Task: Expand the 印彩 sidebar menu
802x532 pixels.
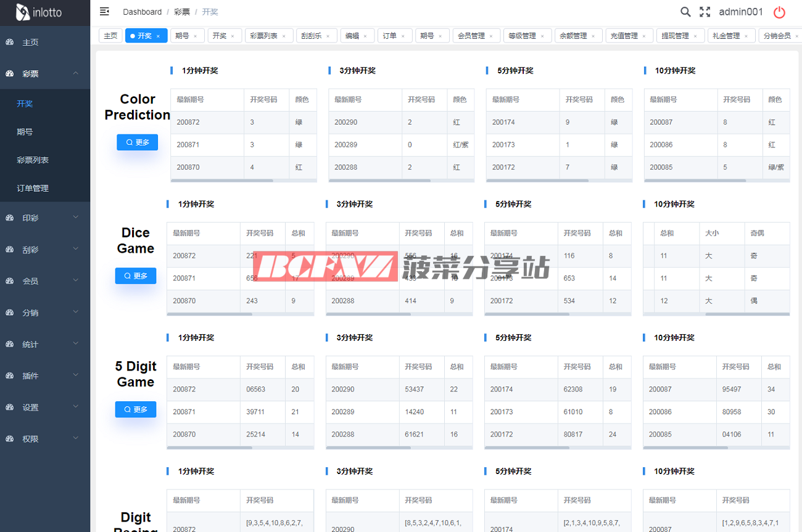Action: 75,218
